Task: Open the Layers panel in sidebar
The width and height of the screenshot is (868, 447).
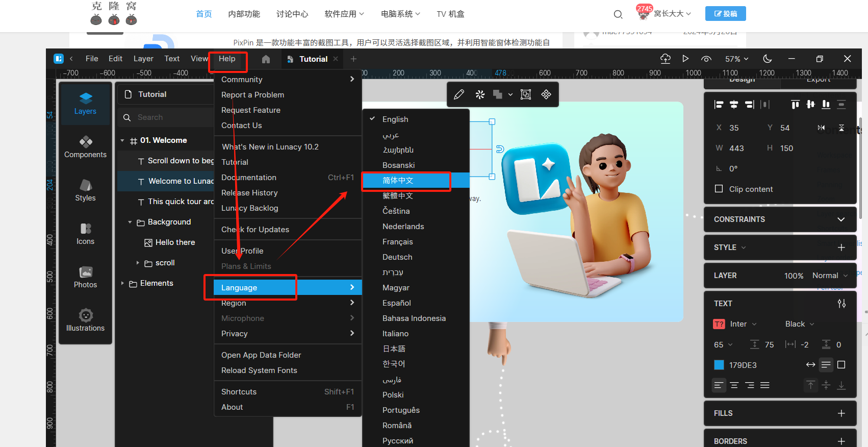Action: click(85, 104)
